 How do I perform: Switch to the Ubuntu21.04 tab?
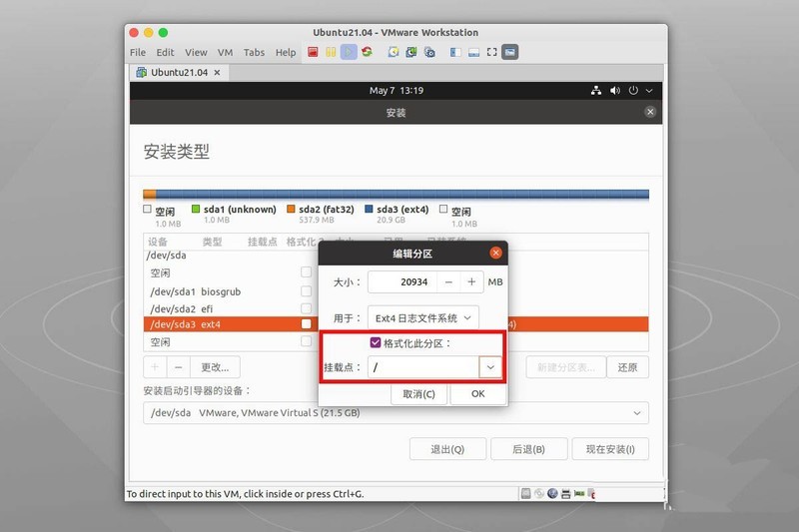click(178, 72)
